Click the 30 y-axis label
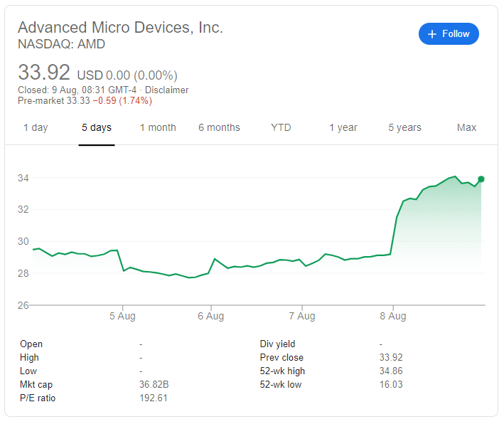 23,241
